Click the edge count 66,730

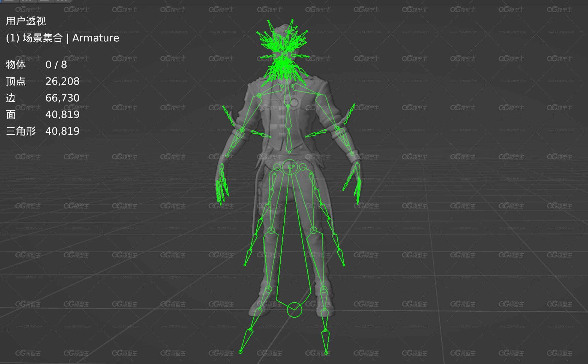click(x=62, y=98)
